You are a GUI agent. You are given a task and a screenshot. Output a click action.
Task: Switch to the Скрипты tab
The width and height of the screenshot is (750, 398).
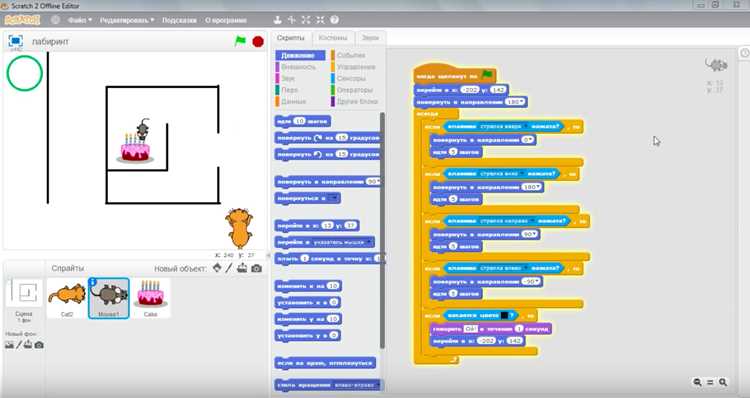coord(290,38)
